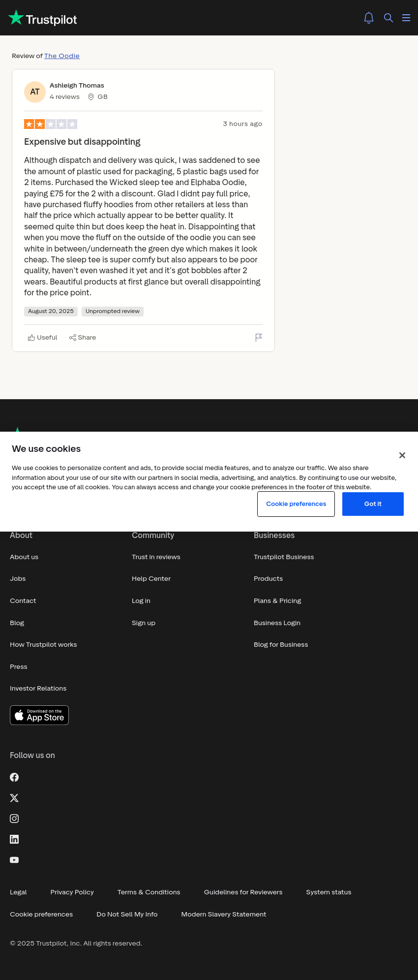The image size is (418, 980).
Task: Open the 'Expensive but disappointing' review title
Action: coord(82,142)
